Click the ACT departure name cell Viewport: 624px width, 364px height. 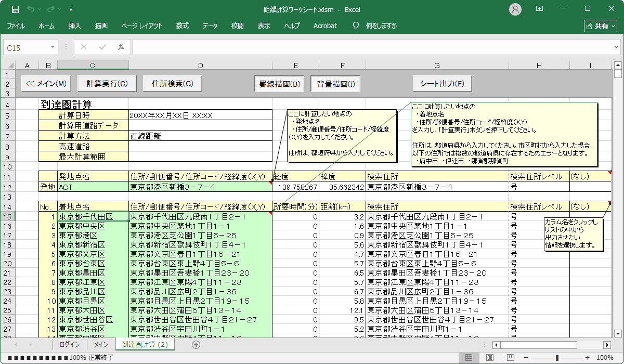click(x=93, y=187)
